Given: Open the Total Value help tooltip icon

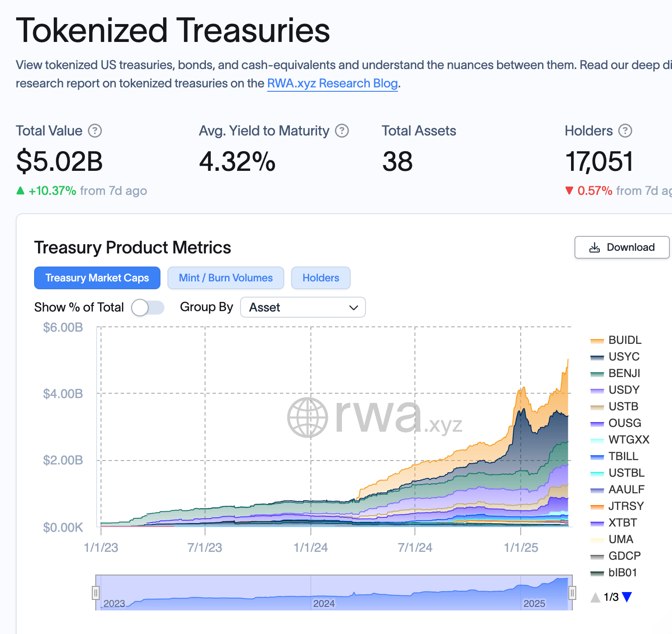Looking at the screenshot, I should pos(95,131).
